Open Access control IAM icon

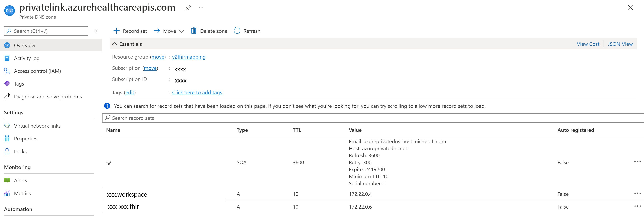[8, 71]
